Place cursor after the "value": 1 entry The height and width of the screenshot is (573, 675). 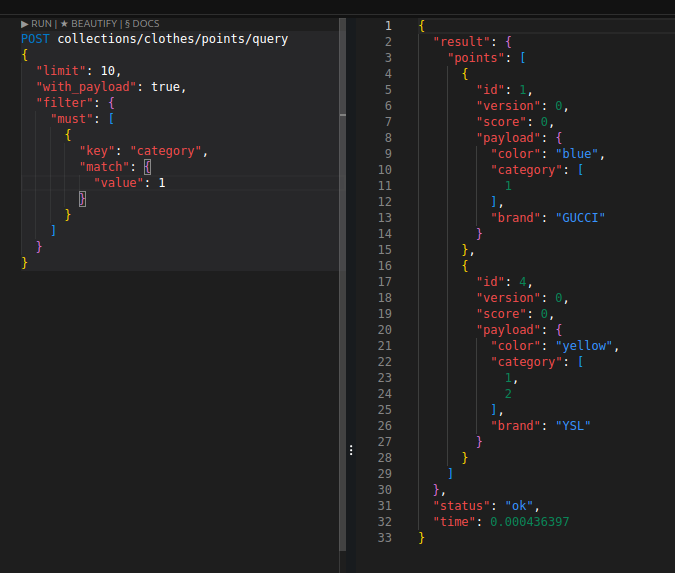pos(167,183)
